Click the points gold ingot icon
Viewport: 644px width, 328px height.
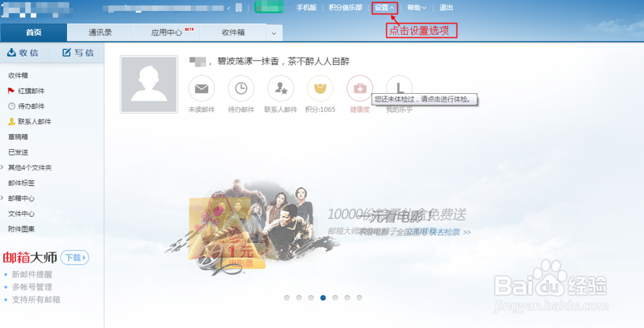(320, 89)
